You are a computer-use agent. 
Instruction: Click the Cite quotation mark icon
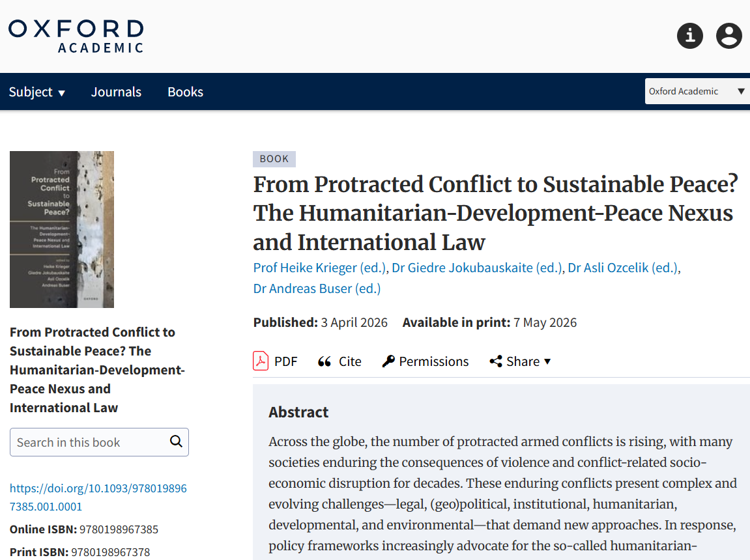click(325, 361)
